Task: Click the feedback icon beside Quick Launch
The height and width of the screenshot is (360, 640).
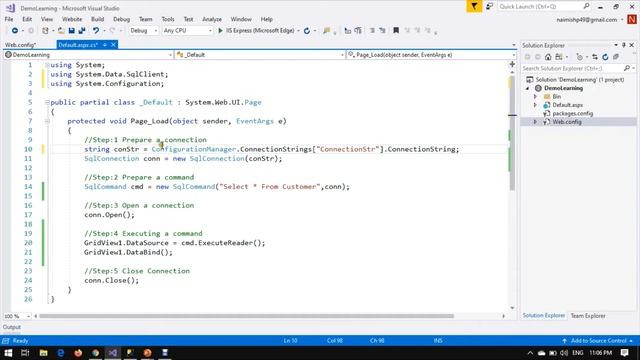Action: click(x=489, y=7)
